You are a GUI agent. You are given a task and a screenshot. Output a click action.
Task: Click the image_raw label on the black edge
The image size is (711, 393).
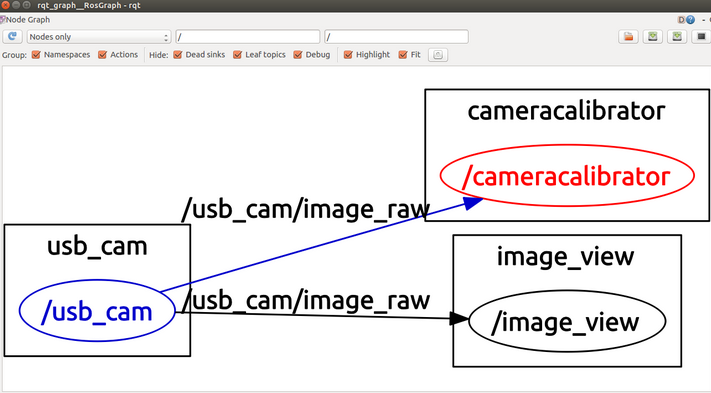click(x=306, y=301)
